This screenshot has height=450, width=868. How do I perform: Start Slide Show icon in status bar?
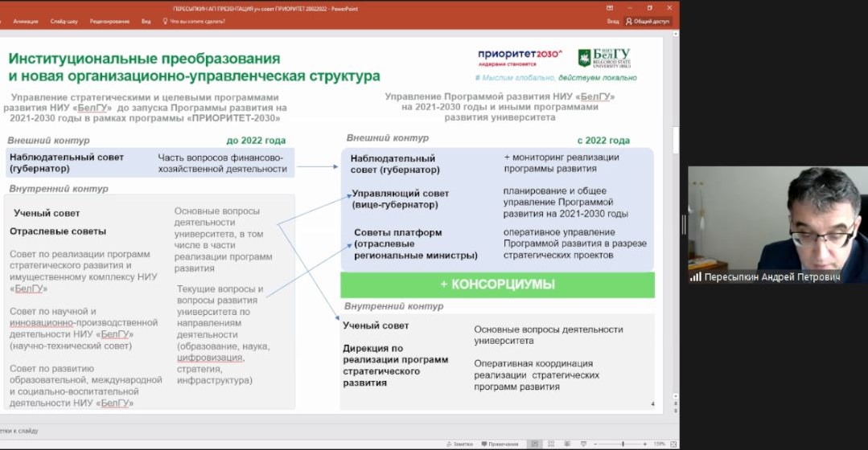(x=585, y=444)
